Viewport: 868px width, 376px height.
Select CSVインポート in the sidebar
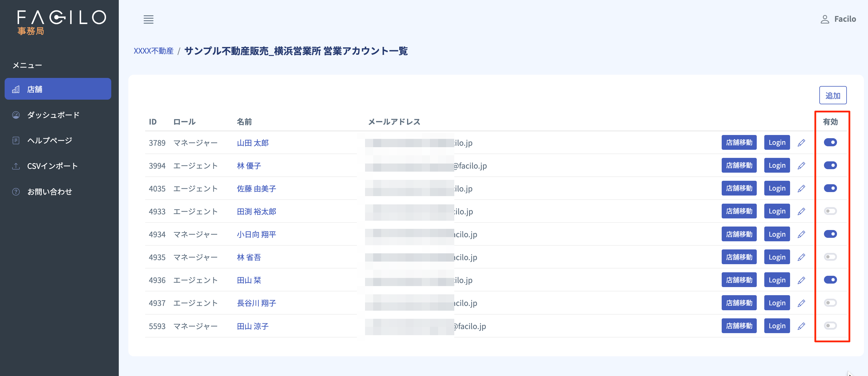pos(58,166)
